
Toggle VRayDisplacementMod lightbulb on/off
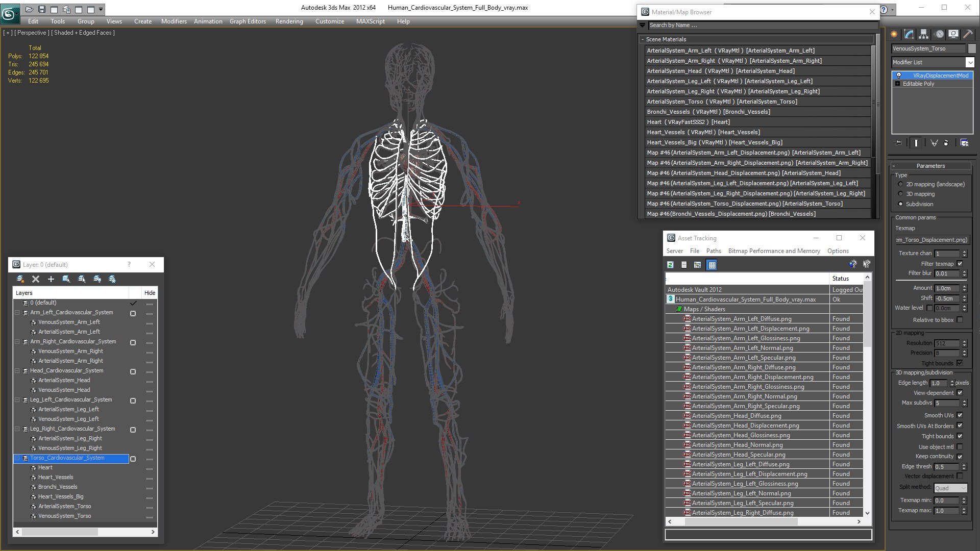[x=899, y=76]
